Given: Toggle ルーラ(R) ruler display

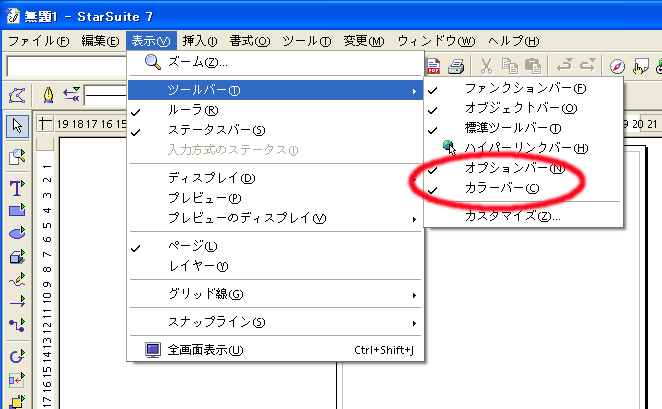Looking at the screenshot, I should [275, 111].
